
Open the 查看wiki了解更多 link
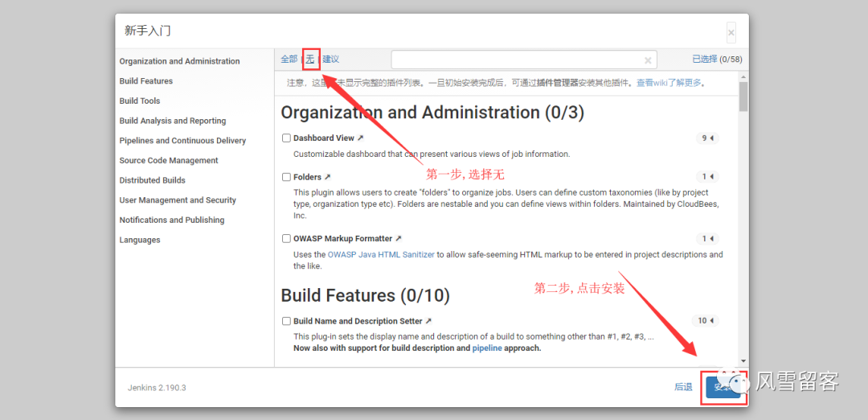tap(669, 83)
